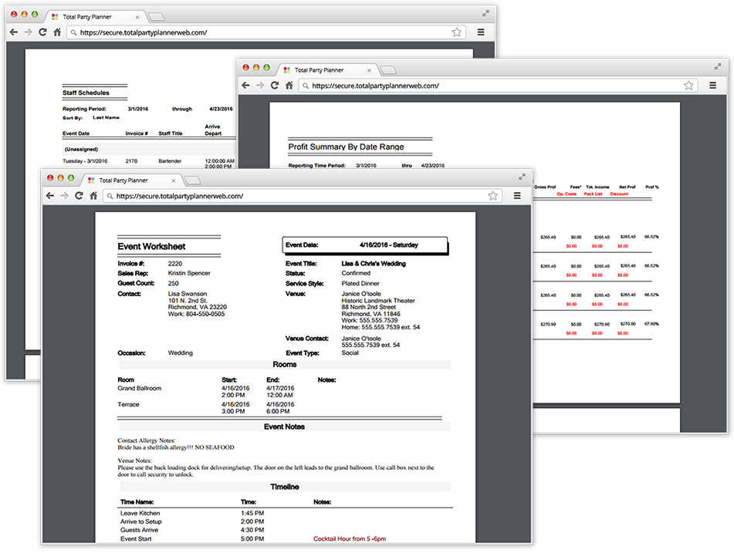Select 67.90% profit percentage in Profit Summary
This screenshot has width=734, height=560.
coord(651,324)
